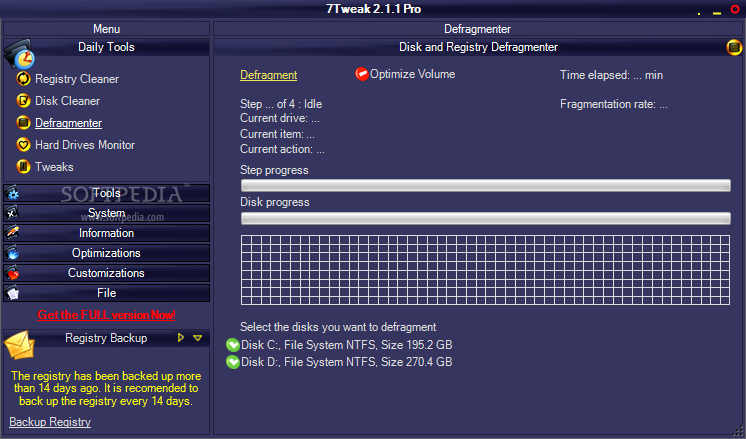Click the Backup Registry link
This screenshot has width=746, height=439.
point(50,422)
